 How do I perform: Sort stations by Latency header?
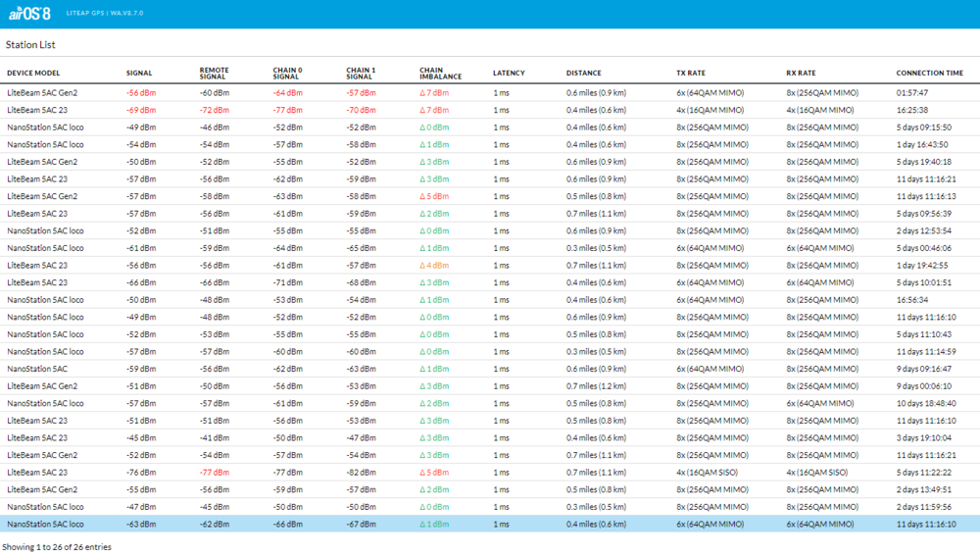click(x=509, y=74)
